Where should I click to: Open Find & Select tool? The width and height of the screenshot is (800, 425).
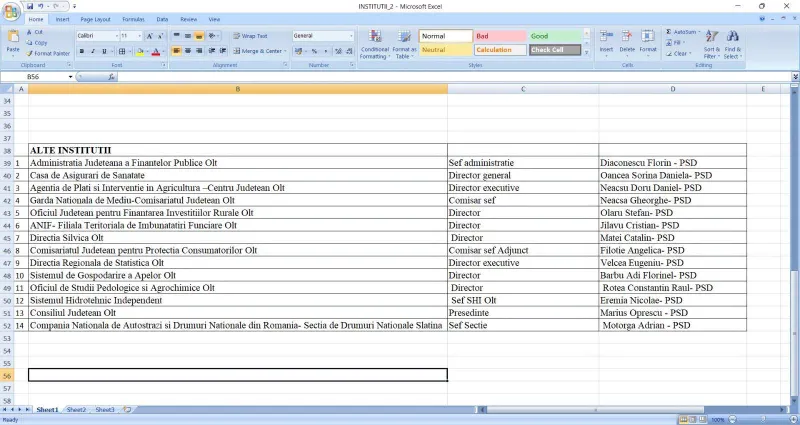point(733,44)
